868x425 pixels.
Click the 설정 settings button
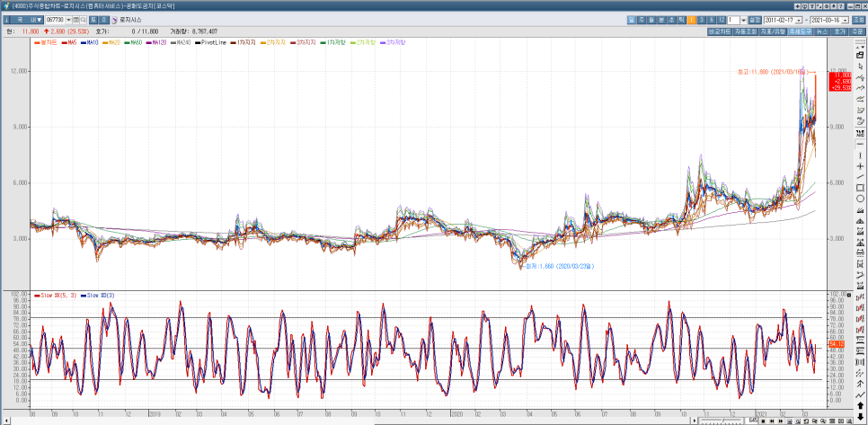[x=755, y=20]
